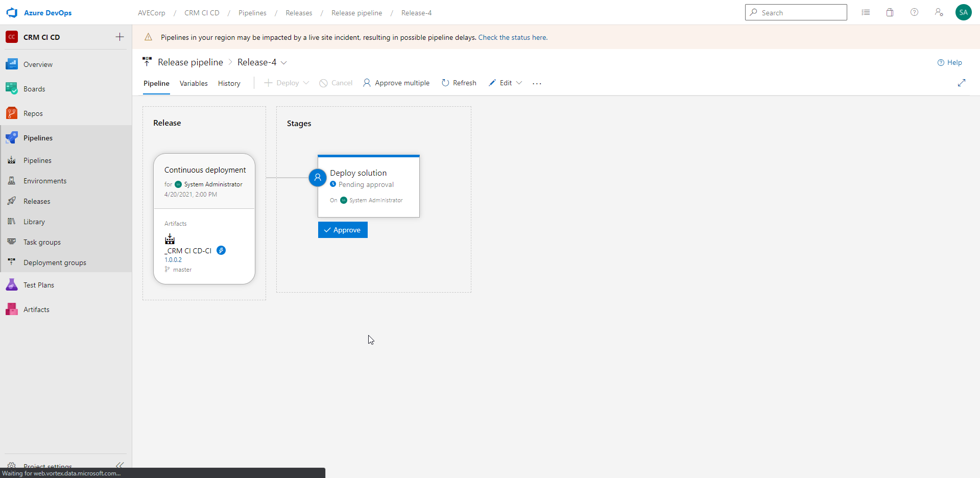Open the Test Plans flask icon

pos(12,285)
